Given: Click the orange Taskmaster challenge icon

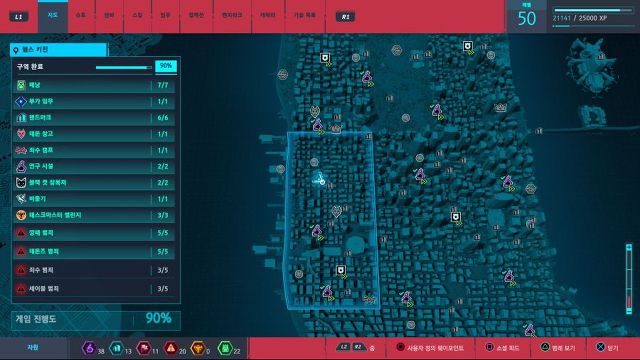Looking at the screenshot, I should (21, 215).
